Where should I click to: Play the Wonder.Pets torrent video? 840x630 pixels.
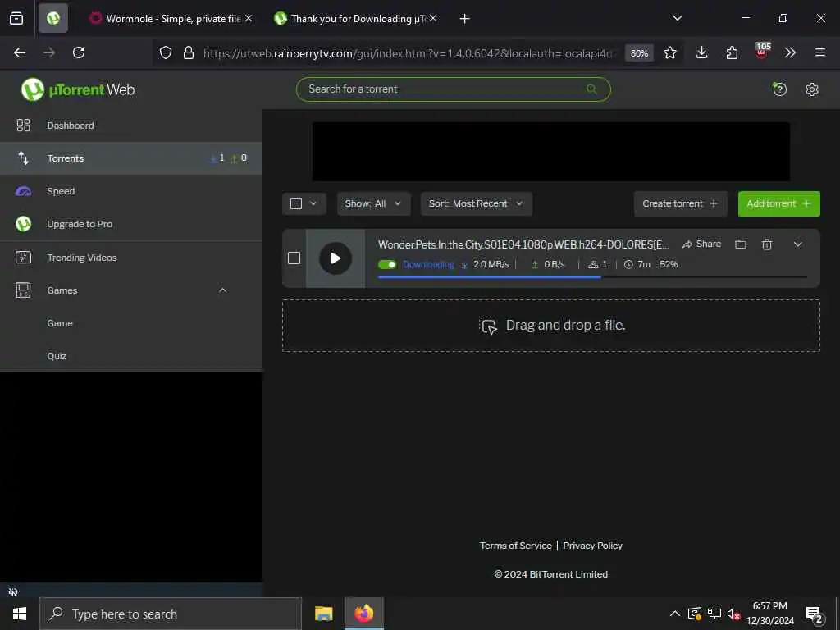click(336, 258)
